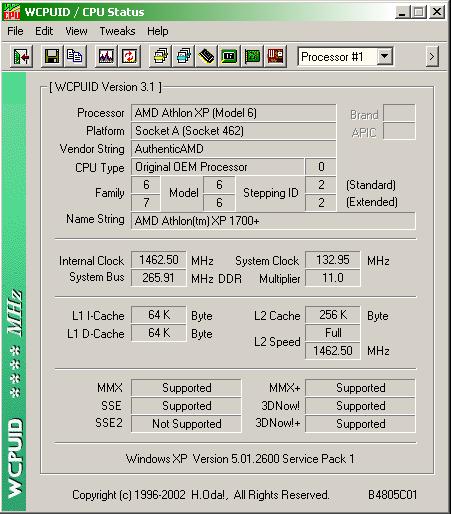Open the Processor #1 dropdown arrow
This screenshot has width=451, height=514.
tap(384, 57)
